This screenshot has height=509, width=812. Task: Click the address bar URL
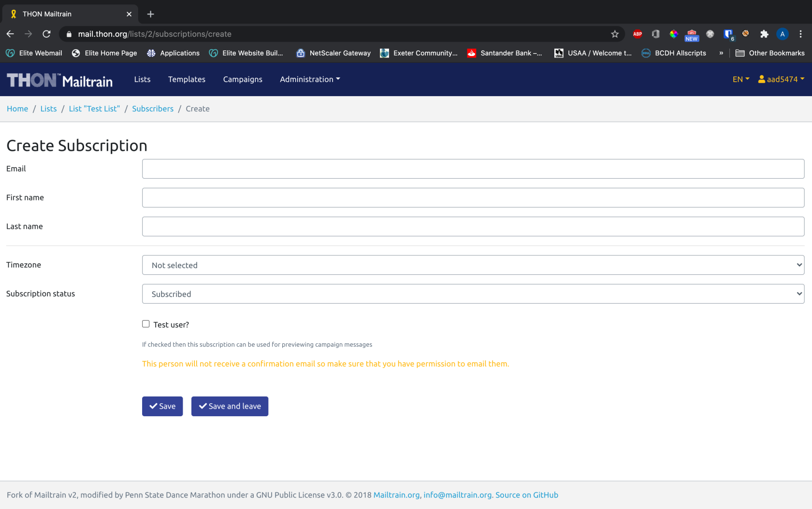[155, 34]
